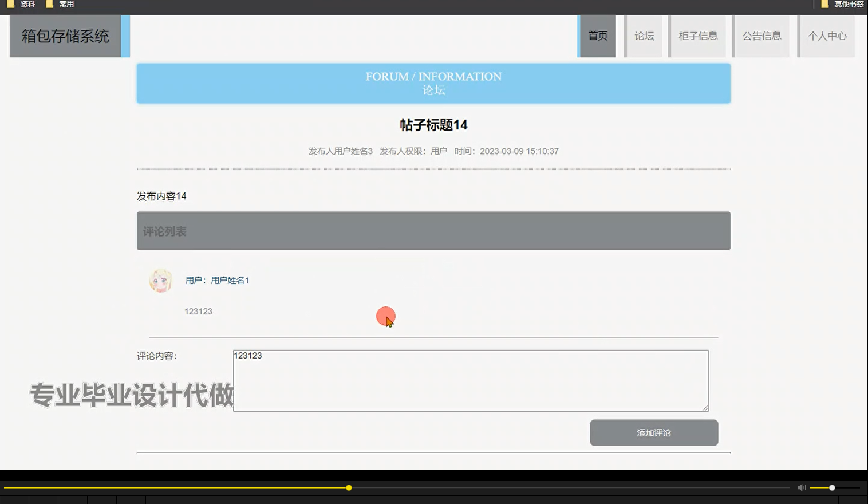Click the yellow video progress marker

pos(349,487)
